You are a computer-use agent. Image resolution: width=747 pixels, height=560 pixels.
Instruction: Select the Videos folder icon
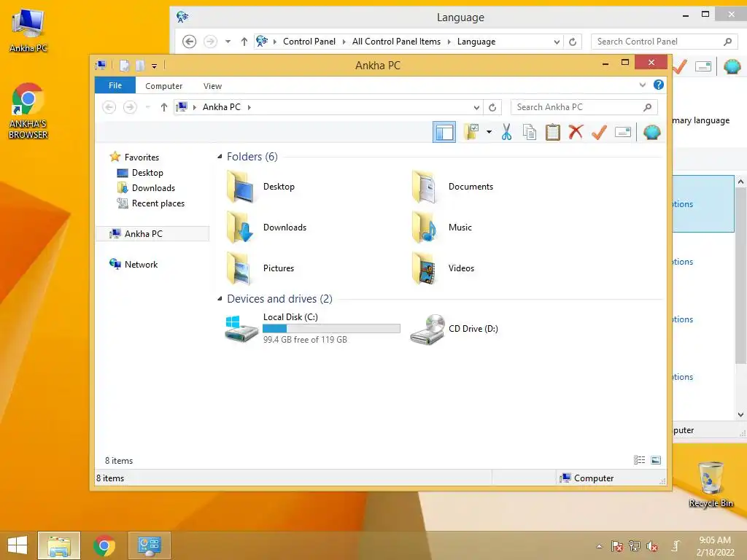[425, 268]
